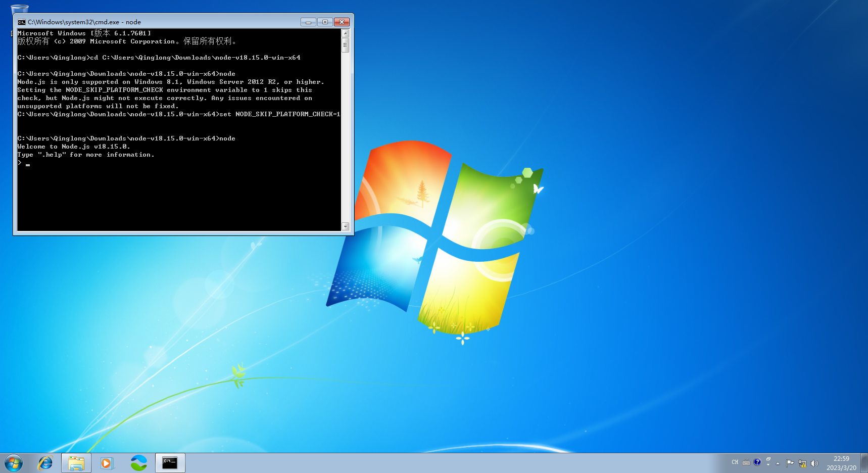Open the Start menu

click(12, 462)
